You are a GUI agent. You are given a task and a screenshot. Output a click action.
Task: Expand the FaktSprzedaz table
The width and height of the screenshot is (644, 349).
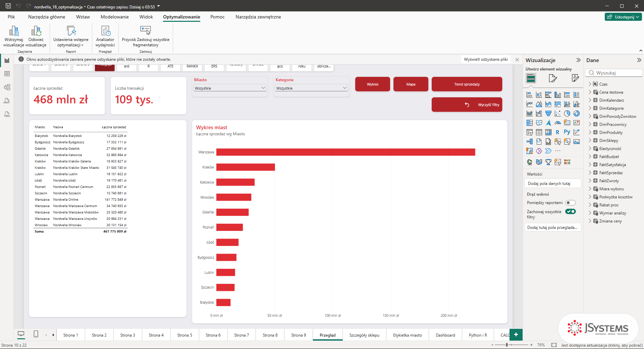[x=590, y=172]
